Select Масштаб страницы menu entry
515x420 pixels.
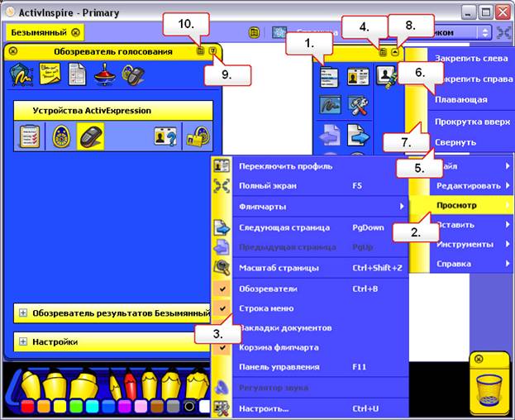[310, 268]
